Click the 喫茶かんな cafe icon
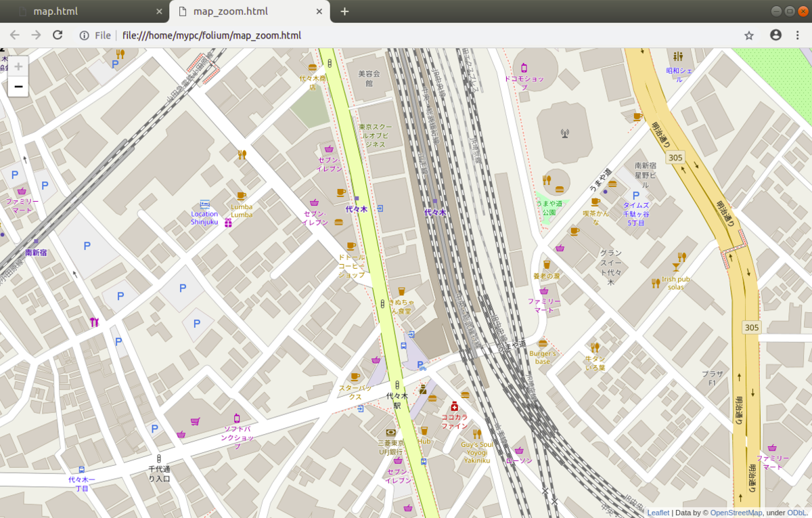The image size is (812, 518). point(595,202)
